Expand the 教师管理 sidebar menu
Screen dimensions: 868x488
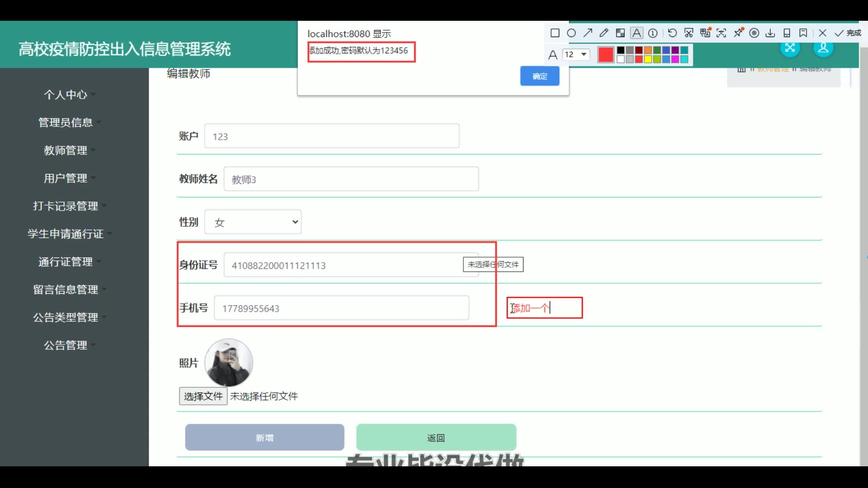point(70,150)
